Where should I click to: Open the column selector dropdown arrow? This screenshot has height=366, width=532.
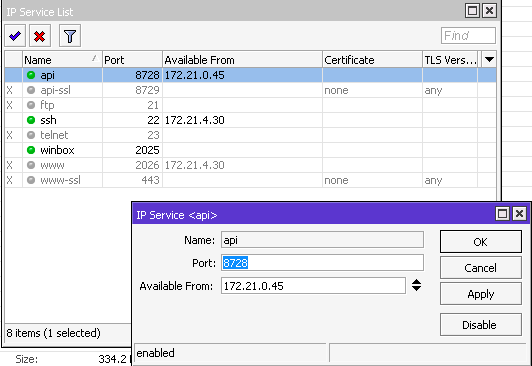click(489, 60)
